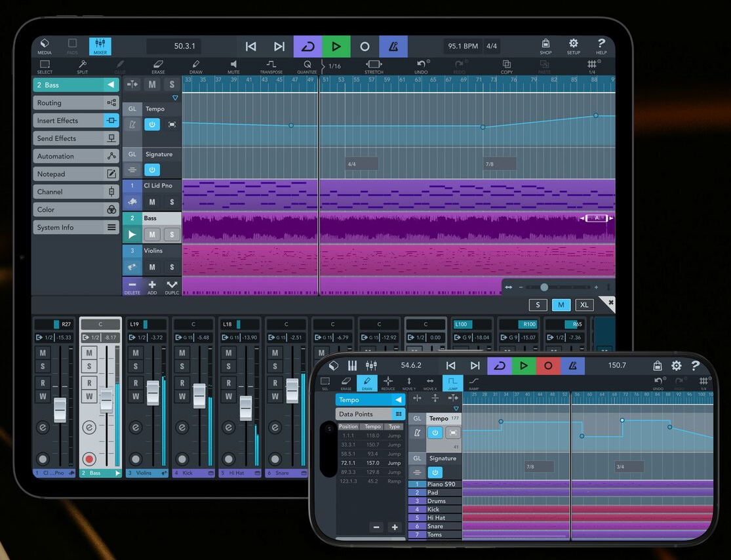Click Add track button
The width and height of the screenshot is (731, 560).
(152, 287)
